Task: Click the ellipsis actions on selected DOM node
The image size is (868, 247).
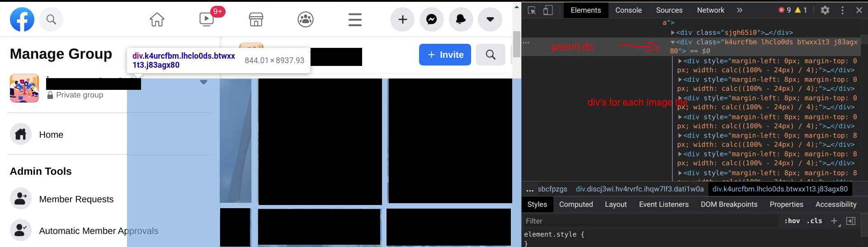Action: pos(526,42)
